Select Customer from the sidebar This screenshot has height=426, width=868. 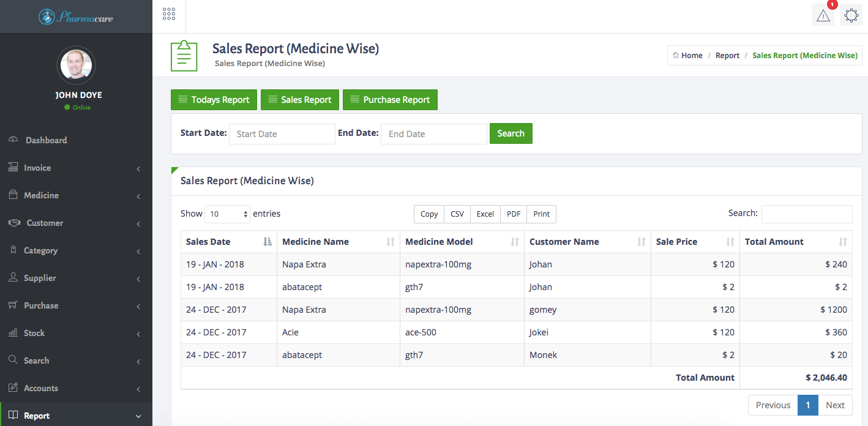43,223
